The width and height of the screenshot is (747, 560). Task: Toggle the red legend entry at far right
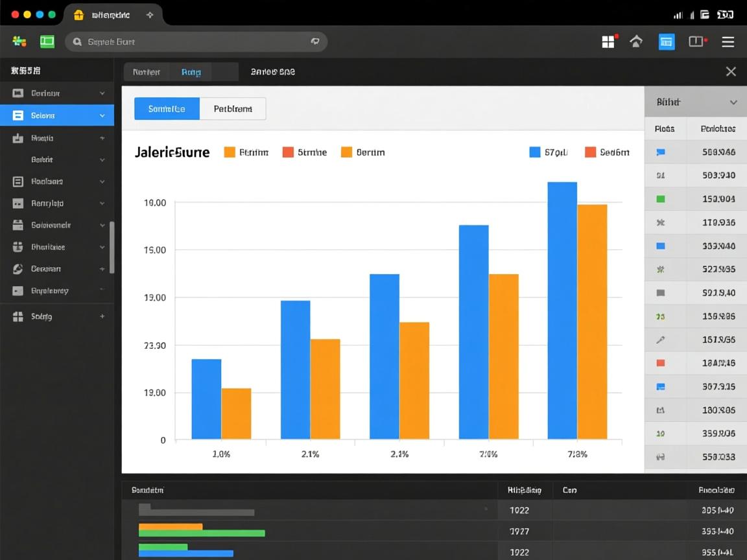click(x=590, y=152)
